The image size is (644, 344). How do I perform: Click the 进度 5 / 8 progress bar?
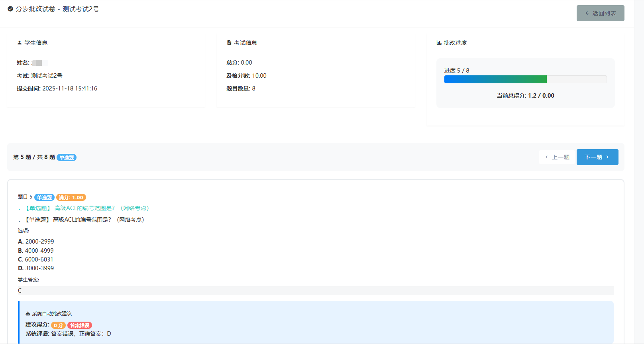tap(525, 79)
